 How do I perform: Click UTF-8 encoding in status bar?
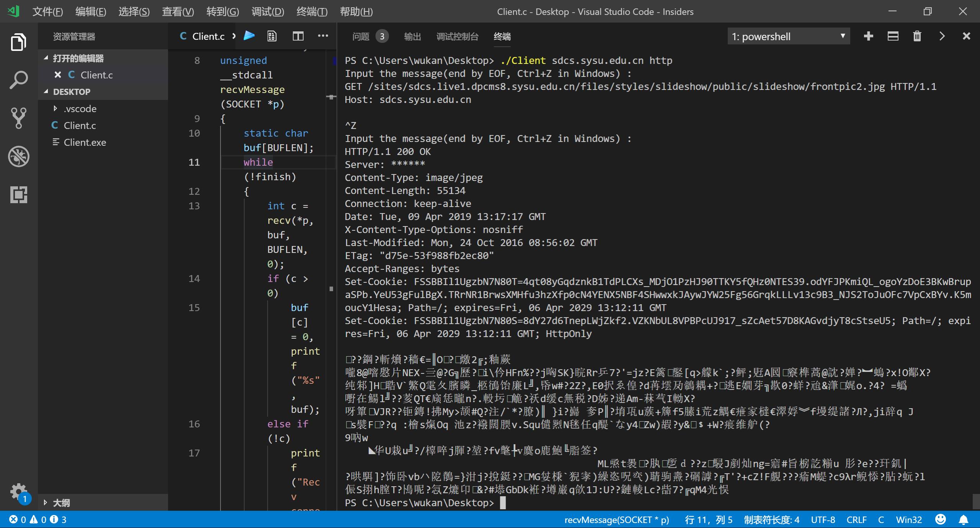(823, 520)
